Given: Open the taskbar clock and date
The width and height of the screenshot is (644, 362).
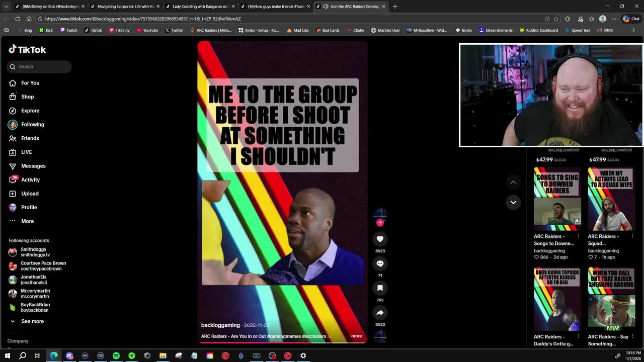Looking at the screenshot, I should pos(633,355).
